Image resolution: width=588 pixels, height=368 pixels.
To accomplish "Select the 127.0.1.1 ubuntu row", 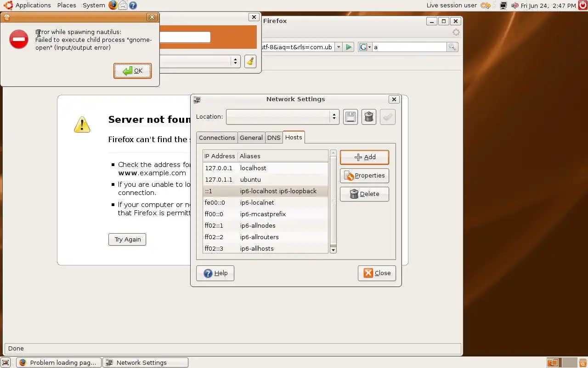I will (266, 179).
